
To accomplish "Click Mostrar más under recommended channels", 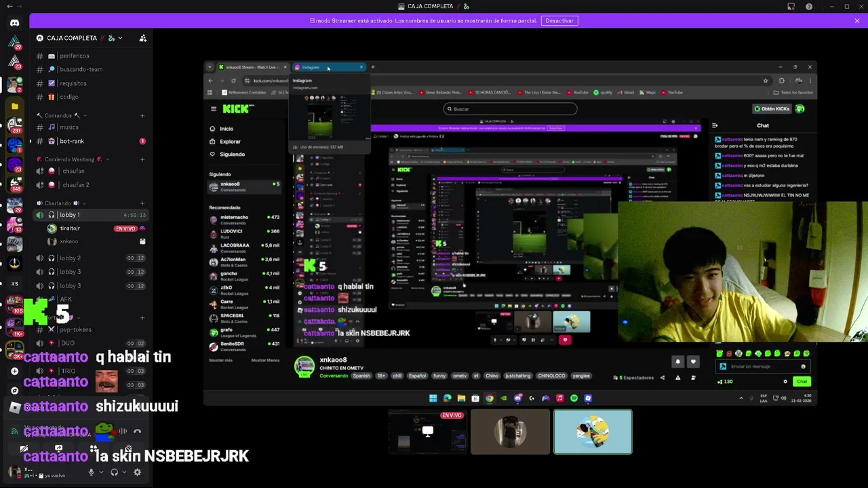I will [x=220, y=360].
